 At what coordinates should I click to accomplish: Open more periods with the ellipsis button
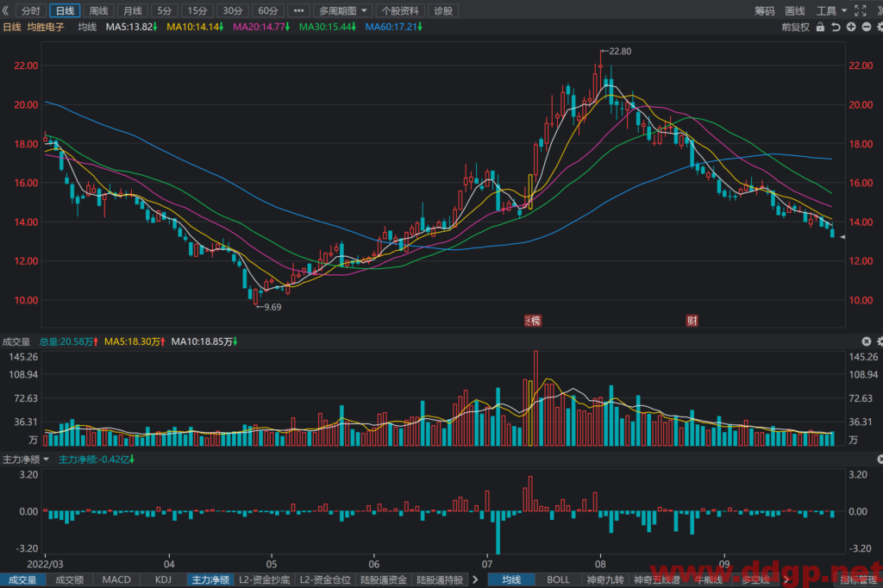(x=298, y=10)
